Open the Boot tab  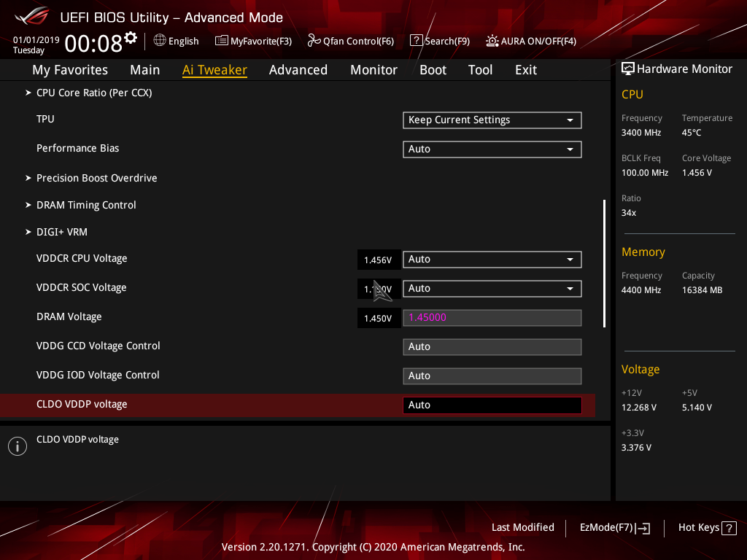click(x=433, y=70)
